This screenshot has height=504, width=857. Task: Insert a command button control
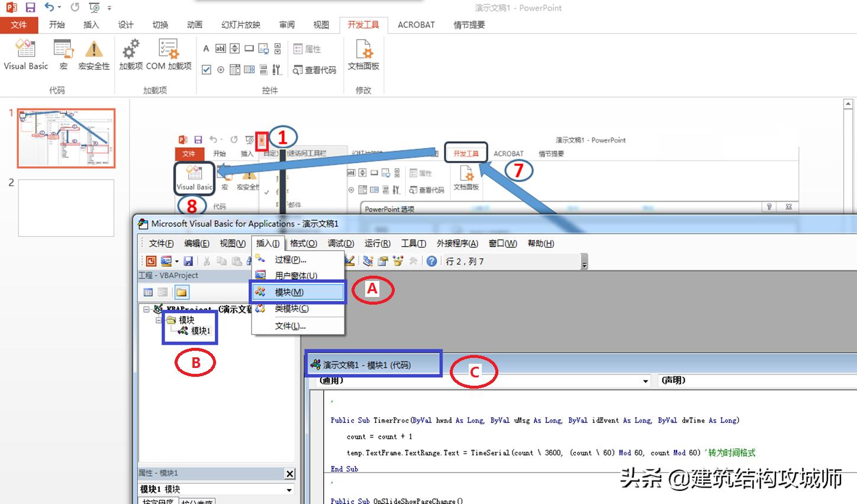coord(249,49)
